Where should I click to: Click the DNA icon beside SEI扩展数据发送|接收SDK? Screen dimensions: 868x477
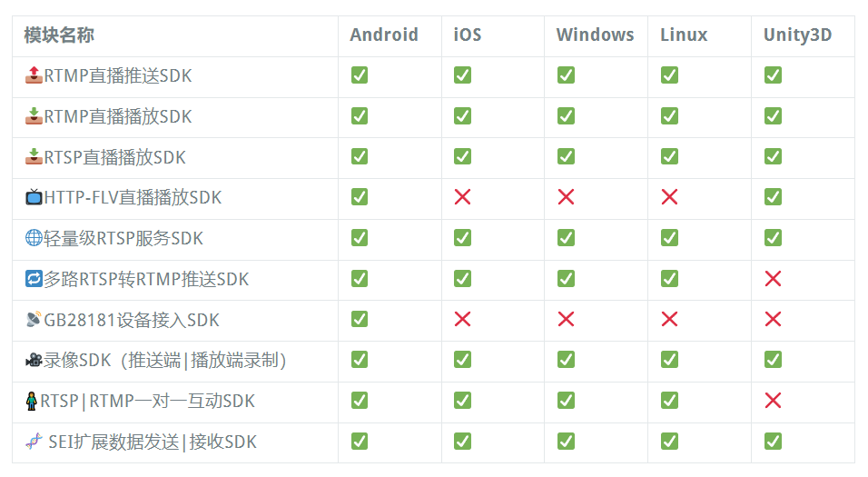(34, 442)
